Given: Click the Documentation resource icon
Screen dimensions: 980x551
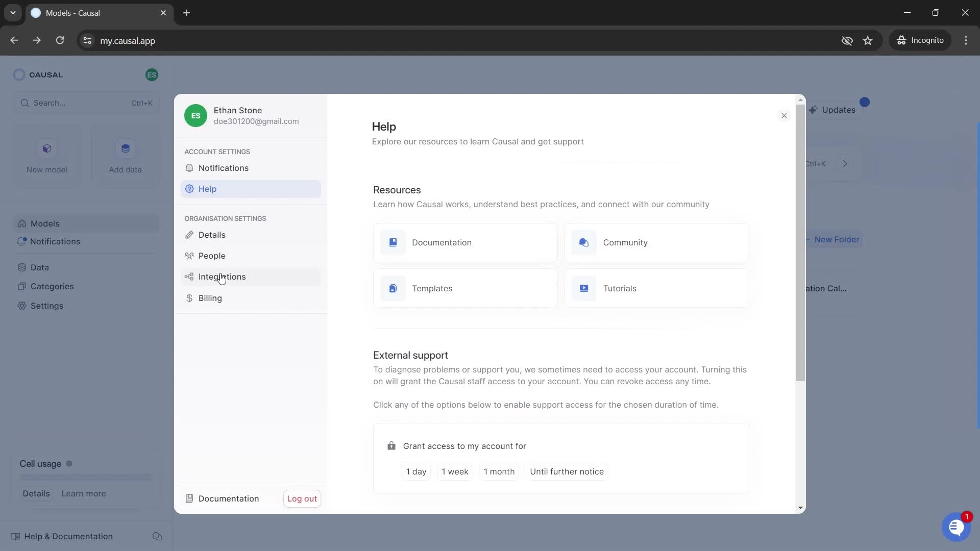Looking at the screenshot, I should [x=393, y=242].
